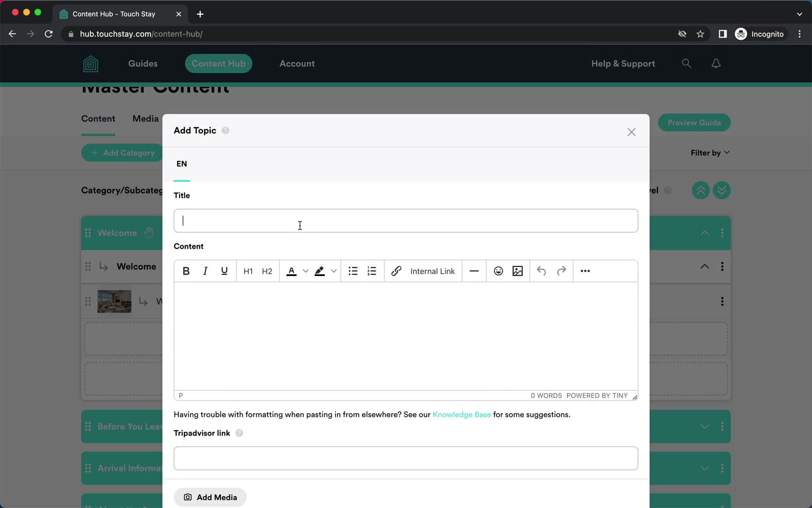Insert an image into content

point(517,271)
